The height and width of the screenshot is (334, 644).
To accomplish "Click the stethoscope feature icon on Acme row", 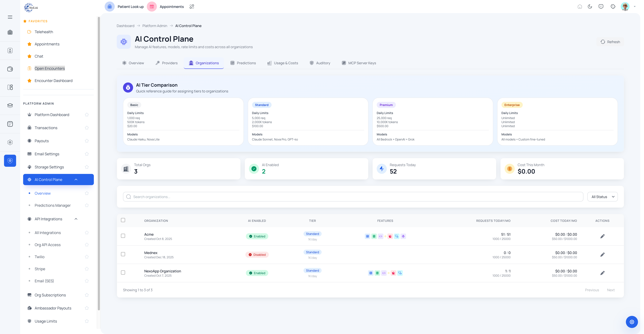I will (x=397, y=236).
